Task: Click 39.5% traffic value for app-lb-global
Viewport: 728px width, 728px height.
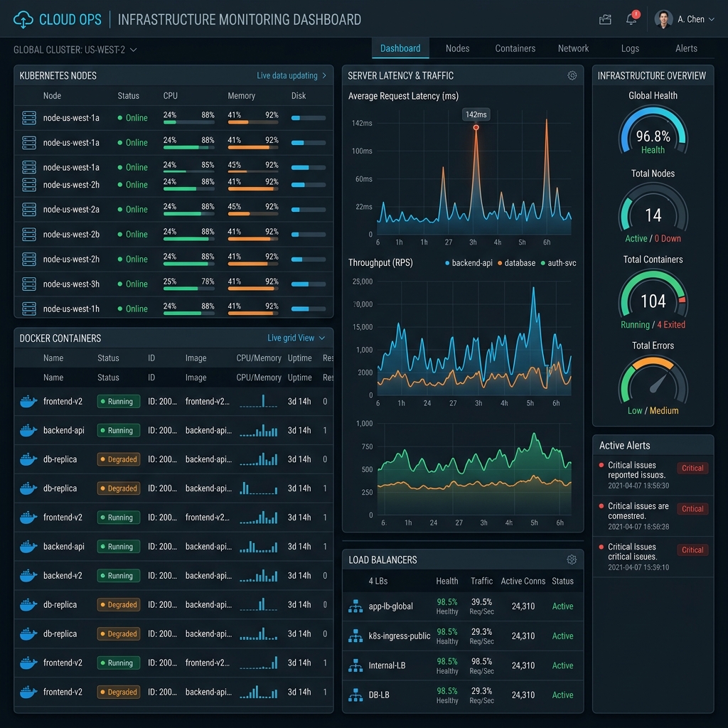Action: (x=481, y=601)
